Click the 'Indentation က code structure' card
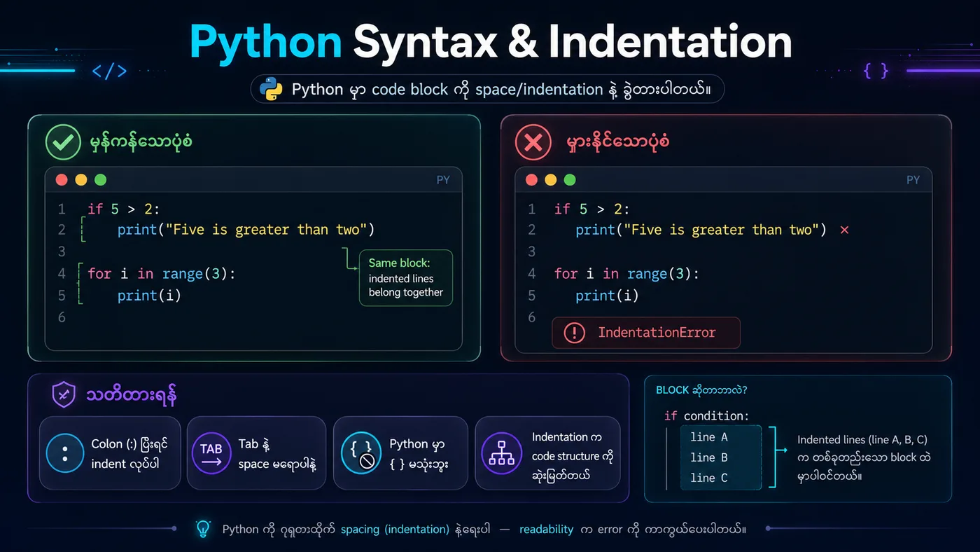Screen dimensions: 980x552 pos(547,453)
